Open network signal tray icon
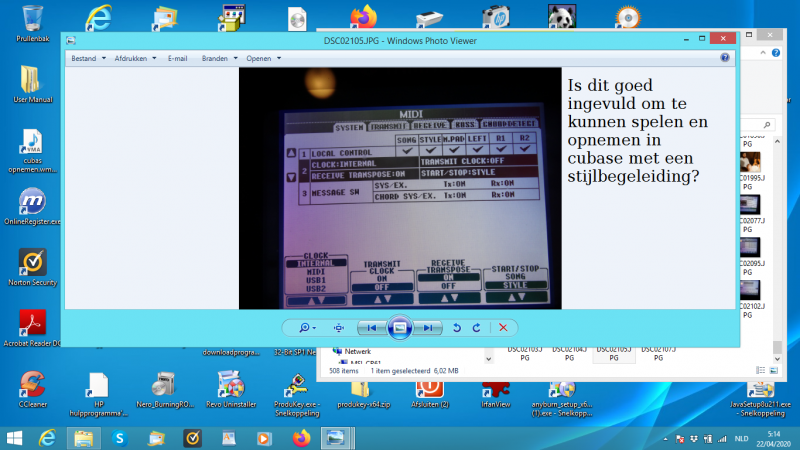800x450 pixels. point(722,439)
